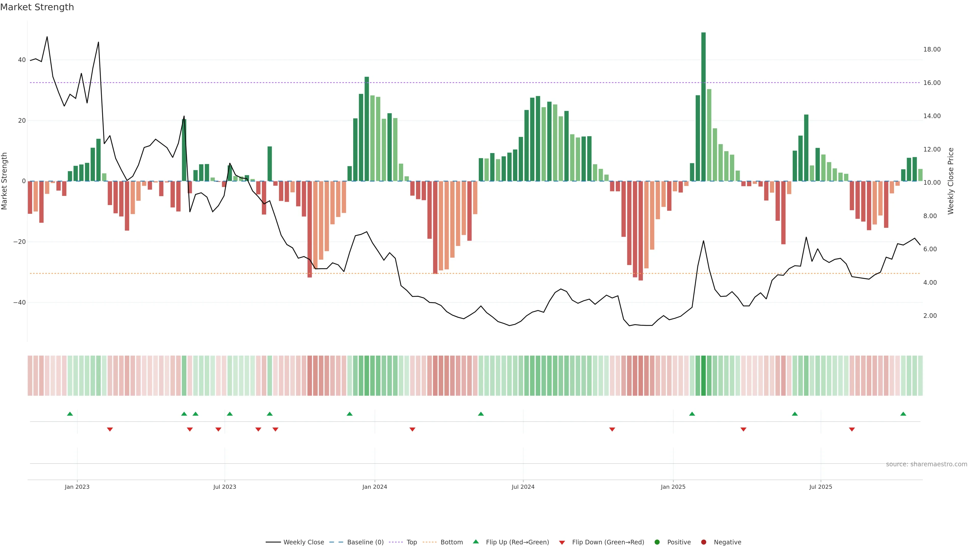
Task: Click the Market Strength chart title
Action: pyautogui.click(x=37, y=7)
